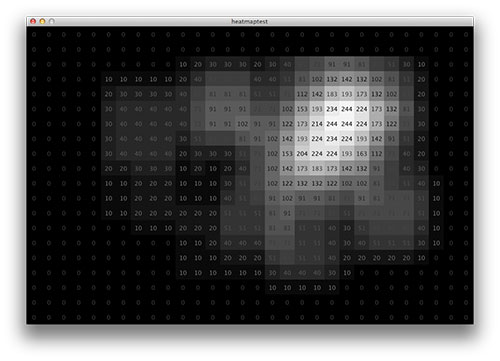This screenshot has height=361, width=500.
Task: Select the heatmap cell labeled 214
Action: coord(317,124)
